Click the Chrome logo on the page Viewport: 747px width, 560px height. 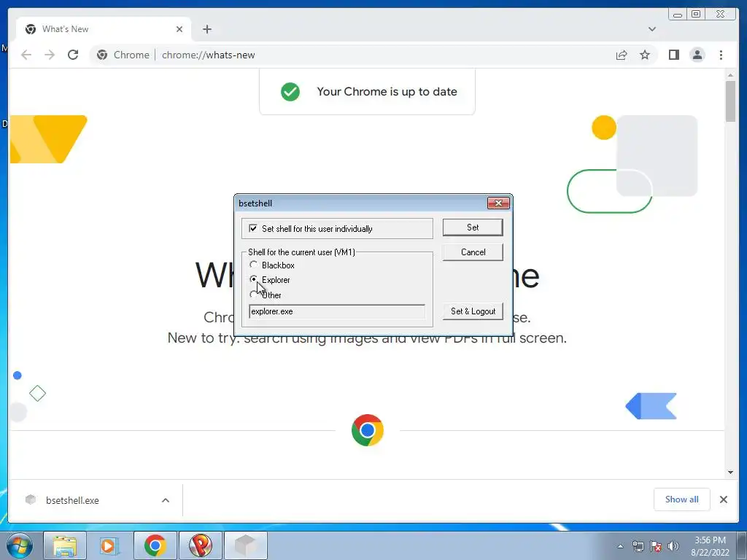(x=368, y=430)
